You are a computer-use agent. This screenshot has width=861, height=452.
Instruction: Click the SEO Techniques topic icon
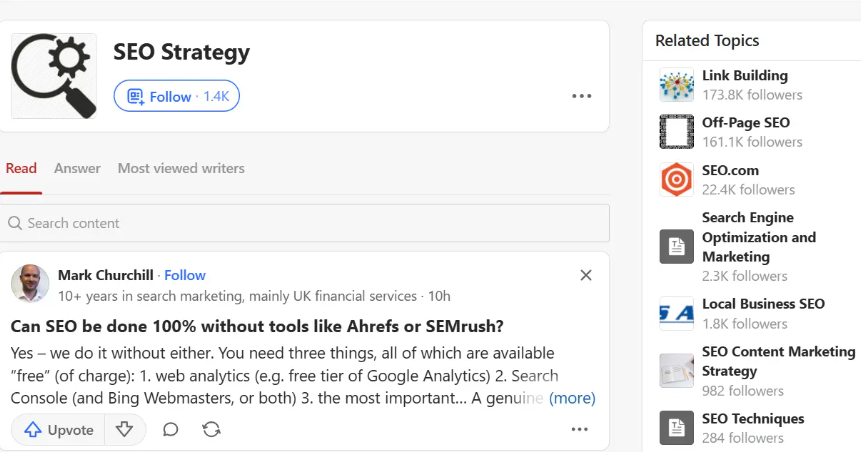click(677, 428)
